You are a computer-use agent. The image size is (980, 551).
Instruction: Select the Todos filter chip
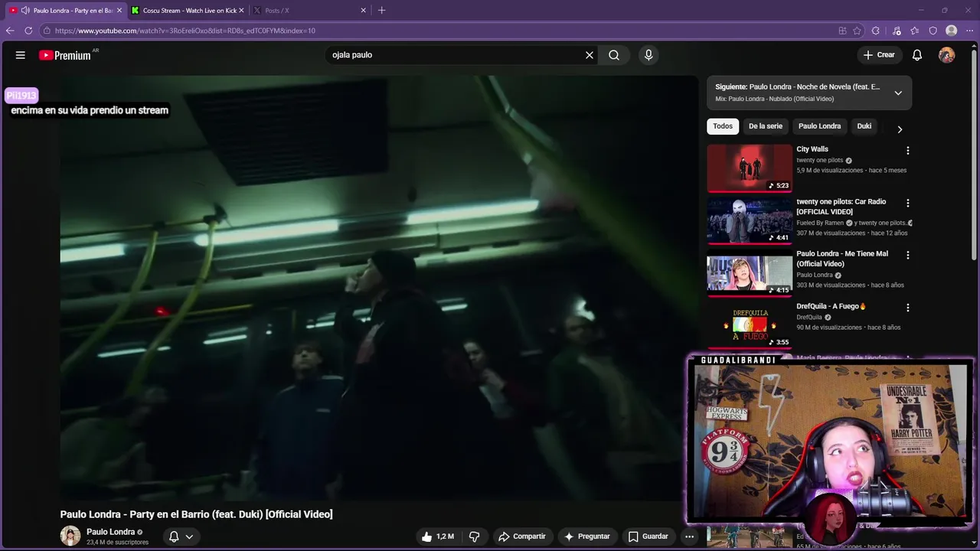coord(723,126)
